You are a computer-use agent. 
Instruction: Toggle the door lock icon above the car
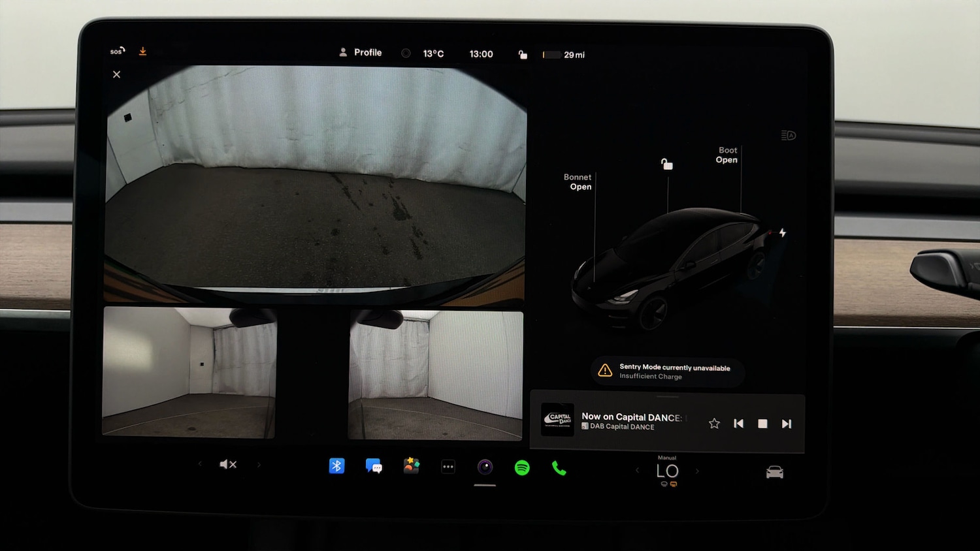coord(666,164)
